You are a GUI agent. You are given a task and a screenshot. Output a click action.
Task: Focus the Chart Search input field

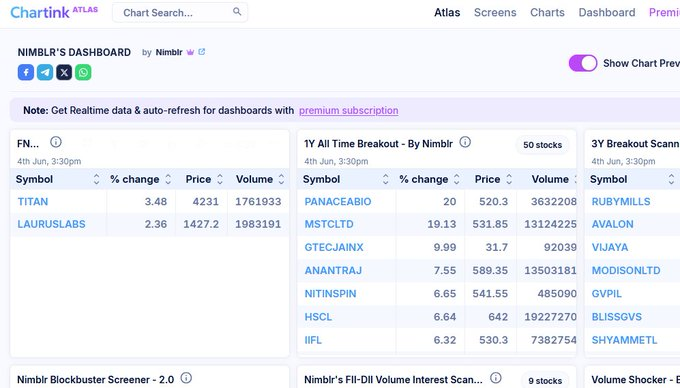point(180,12)
